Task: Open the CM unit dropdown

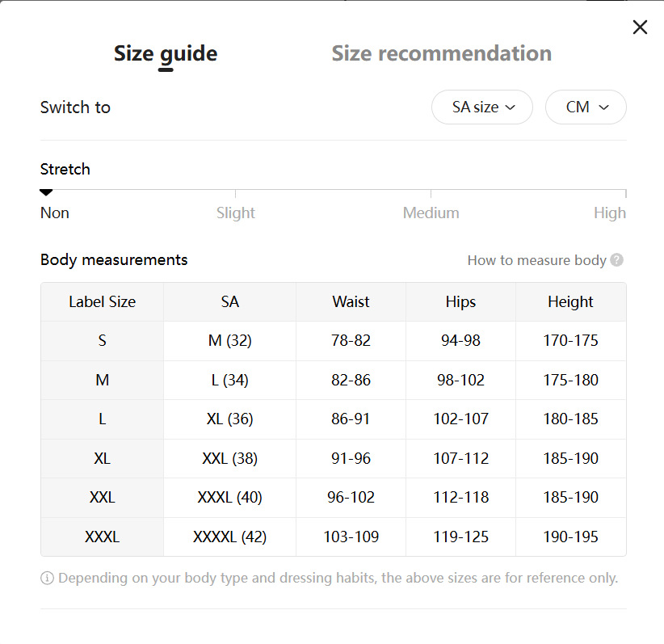Action: (586, 107)
